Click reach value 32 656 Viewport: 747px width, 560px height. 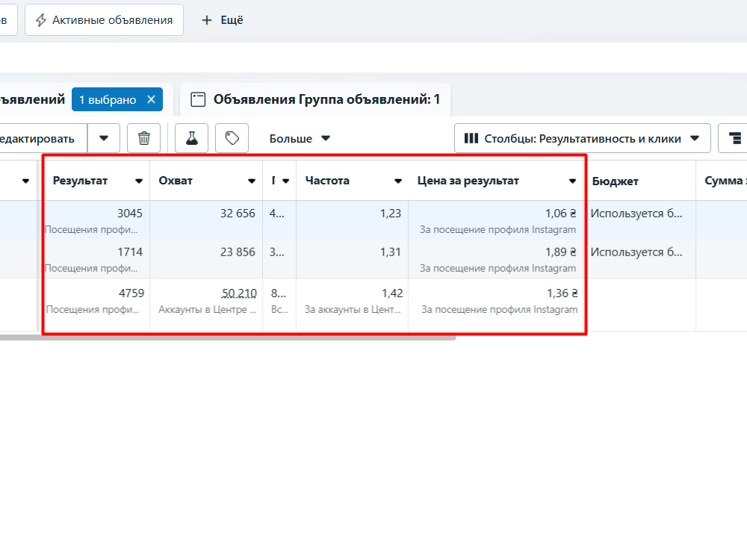tap(238, 214)
